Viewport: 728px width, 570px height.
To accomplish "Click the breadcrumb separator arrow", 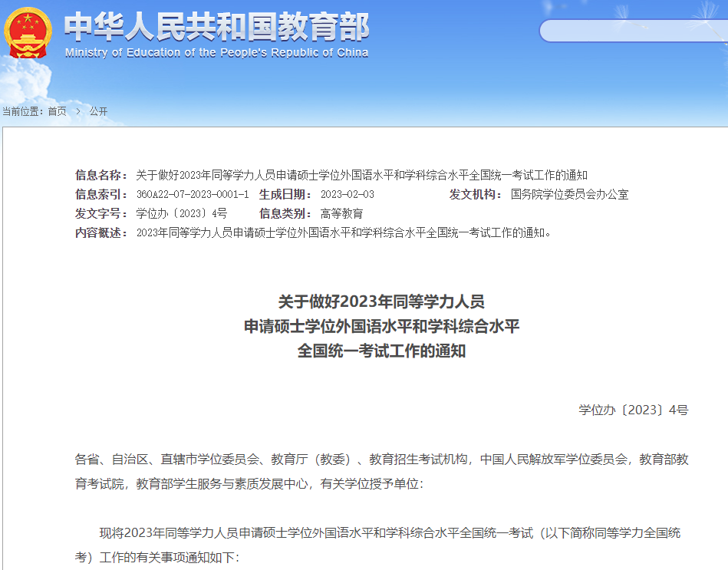I will click(79, 110).
